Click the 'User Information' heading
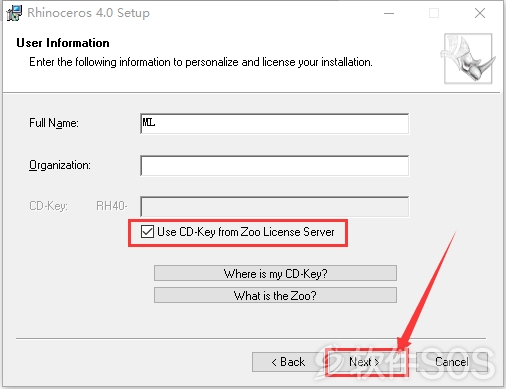 point(63,43)
